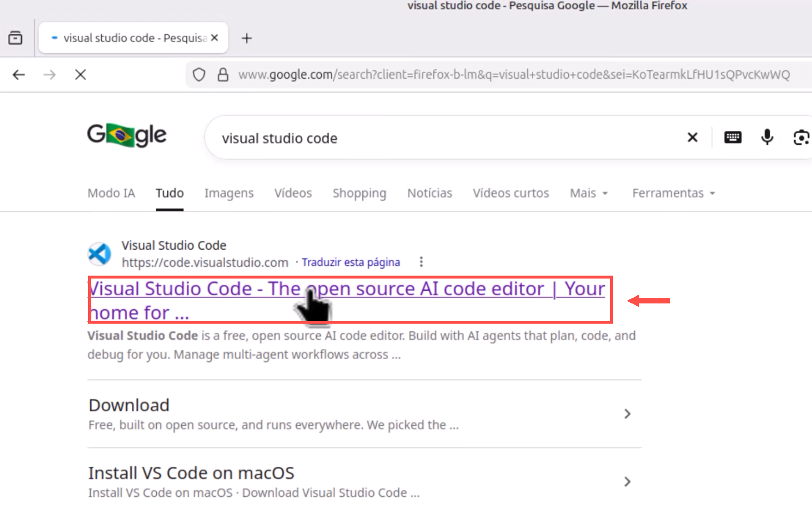Viewport: 812px width, 509px height.
Task: Open the on-screen keyboard input tool
Action: (x=733, y=137)
